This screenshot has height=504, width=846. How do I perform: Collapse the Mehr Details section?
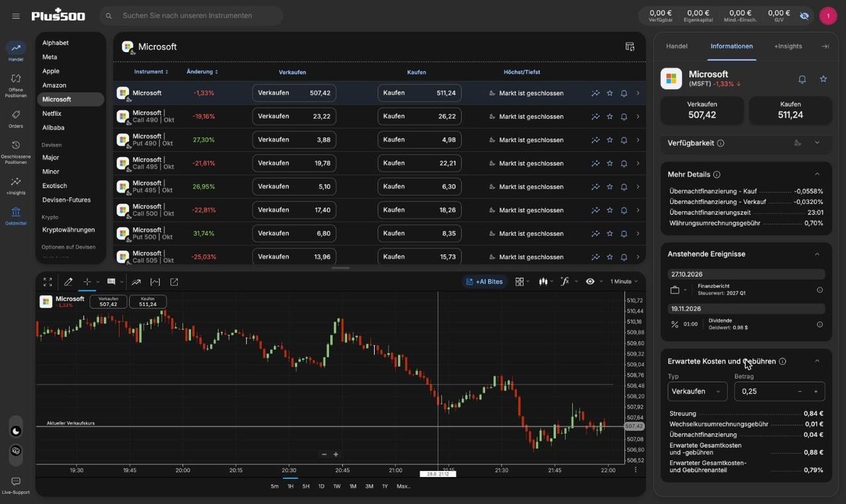click(817, 174)
